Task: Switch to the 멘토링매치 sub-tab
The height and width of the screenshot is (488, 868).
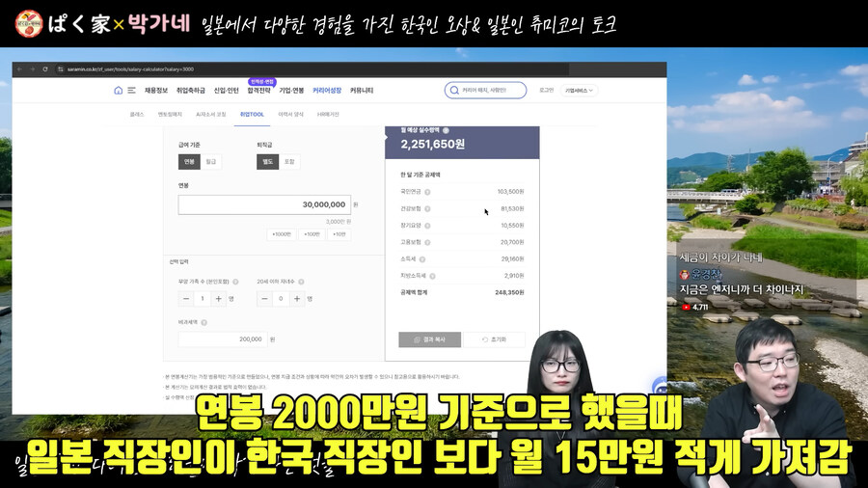Action: (170, 115)
